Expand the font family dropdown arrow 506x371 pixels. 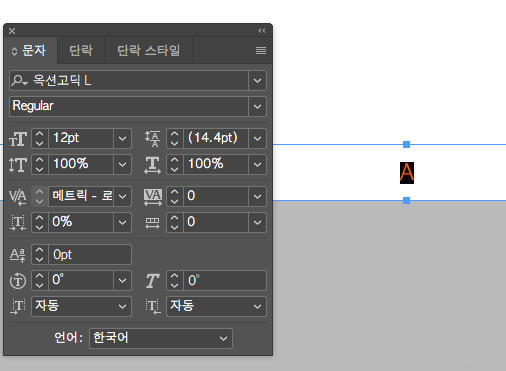257,80
